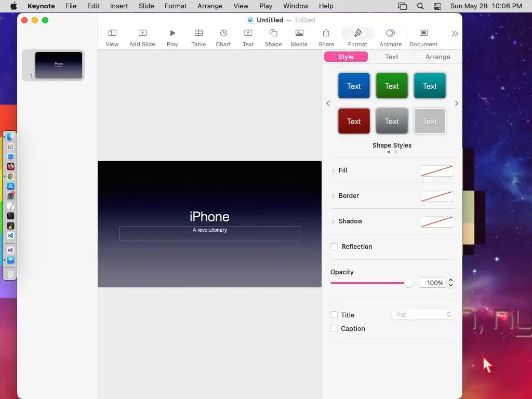
Task: Apply the light gray Text shape style
Action: [x=430, y=121]
